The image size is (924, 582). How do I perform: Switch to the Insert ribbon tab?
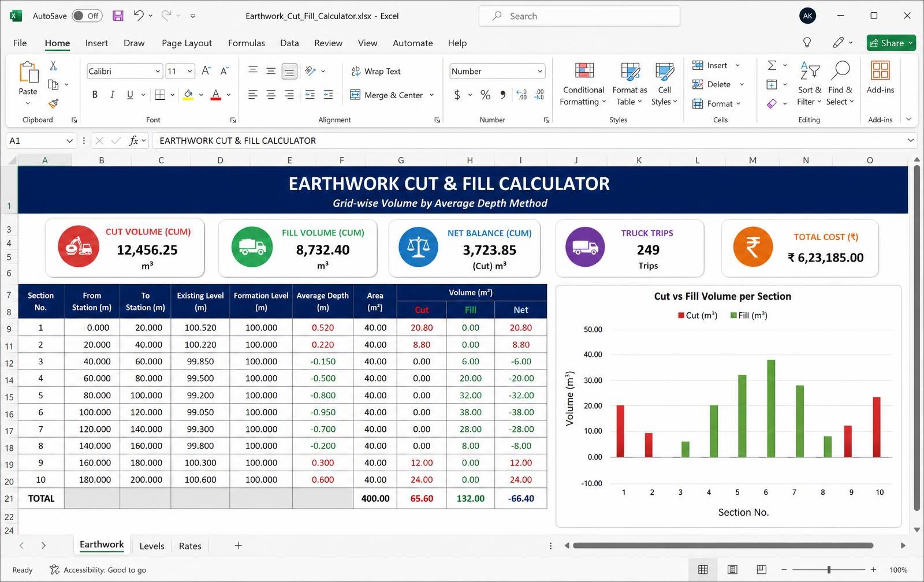[96, 43]
